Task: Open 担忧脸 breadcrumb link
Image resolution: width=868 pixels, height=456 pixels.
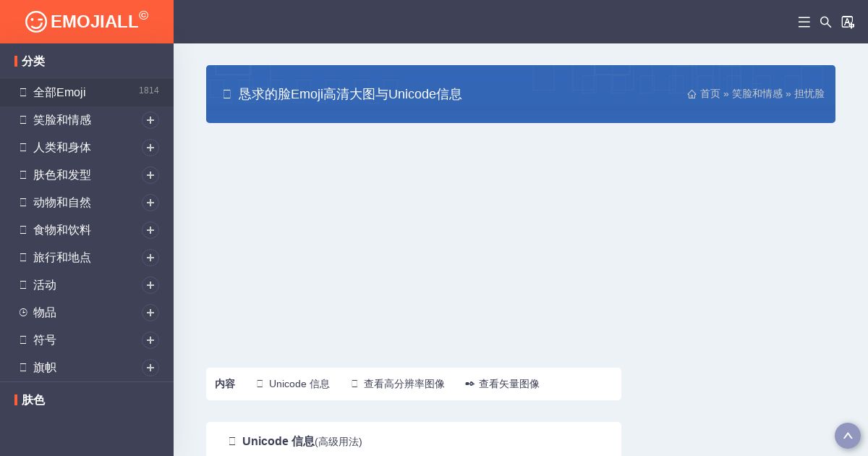Action: point(809,94)
